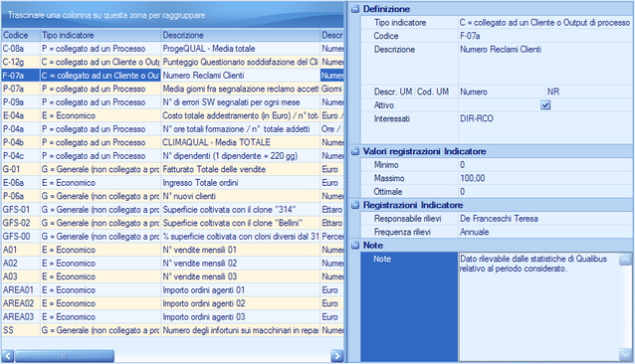Sort by the Tipo indicatore column header

tap(101, 35)
